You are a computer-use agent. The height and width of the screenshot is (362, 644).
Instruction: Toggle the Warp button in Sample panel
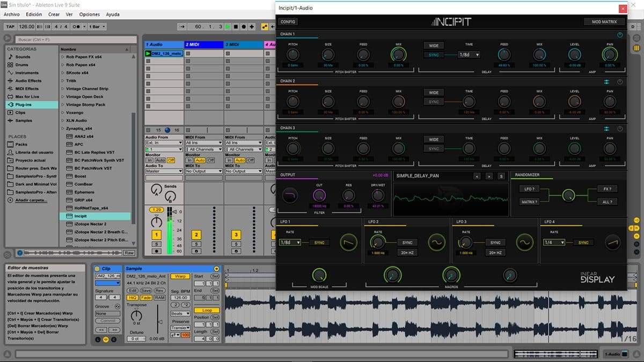point(181,276)
